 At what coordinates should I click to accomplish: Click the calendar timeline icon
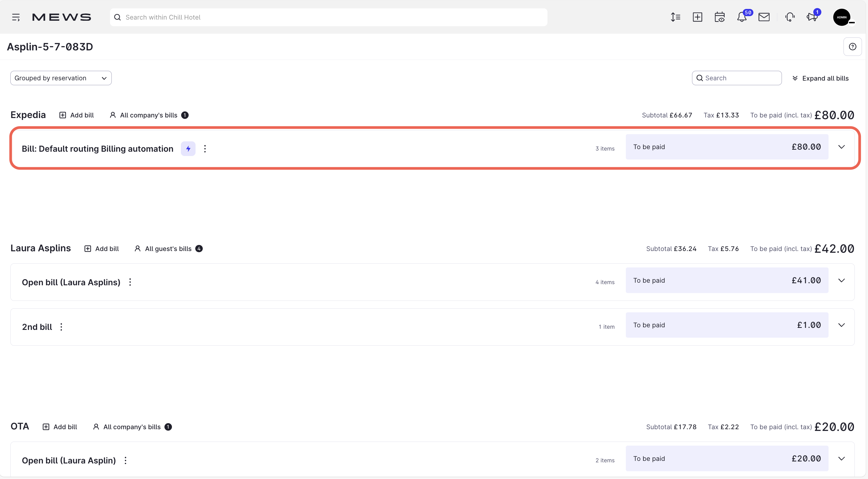point(720,17)
